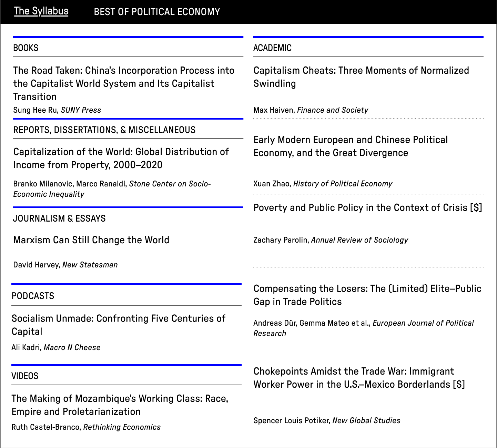The image size is (497, 448).
Task: Select the Books section heading
Action: click(x=26, y=48)
